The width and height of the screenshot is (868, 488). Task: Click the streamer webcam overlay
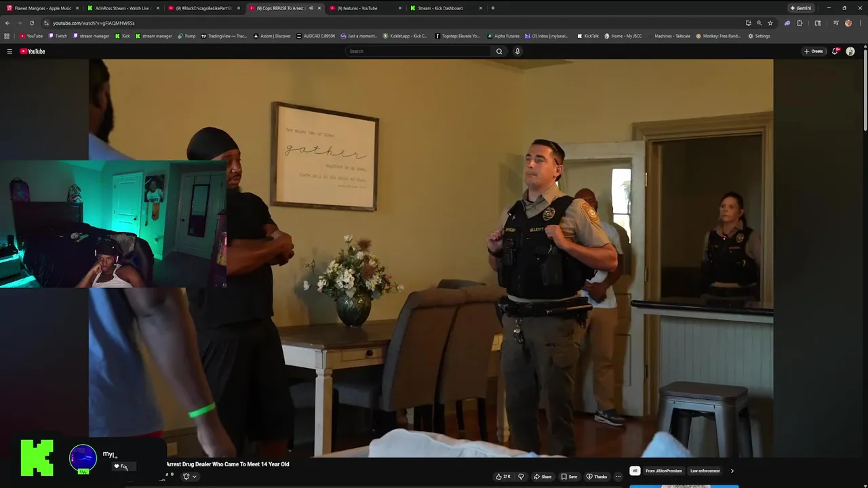click(x=113, y=224)
